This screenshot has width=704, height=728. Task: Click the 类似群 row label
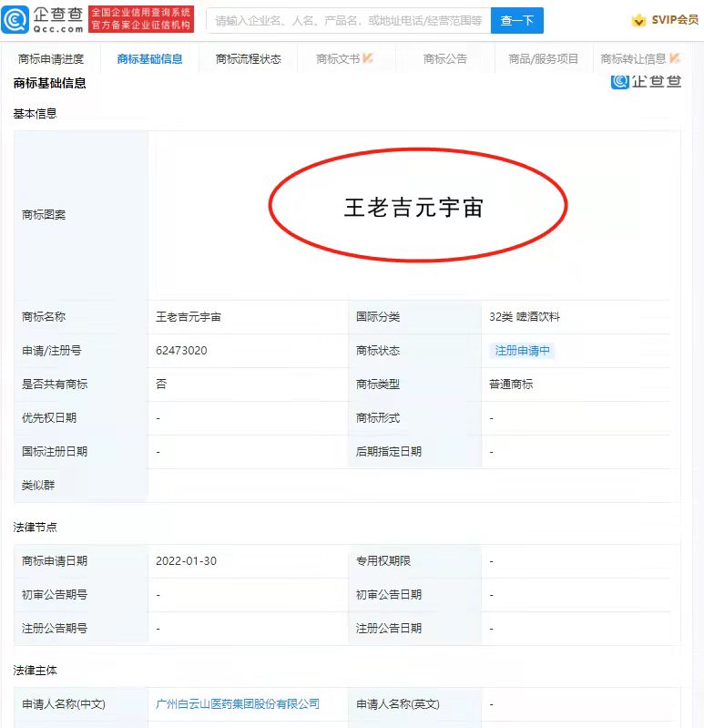tap(38, 485)
